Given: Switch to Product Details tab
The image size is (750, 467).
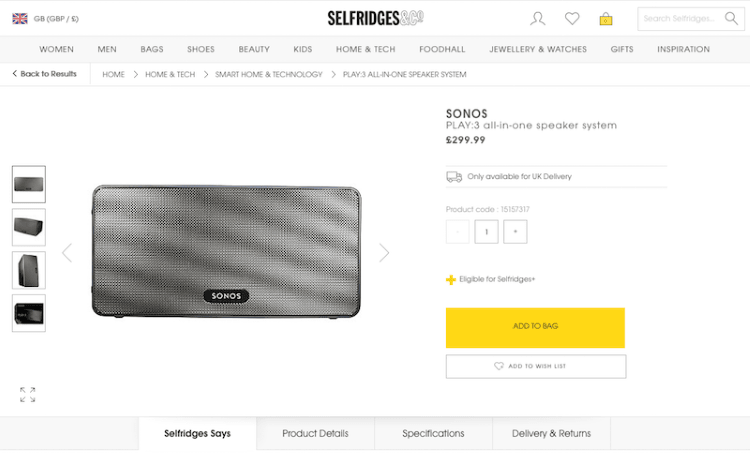Looking at the screenshot, I should pos(315,434).
